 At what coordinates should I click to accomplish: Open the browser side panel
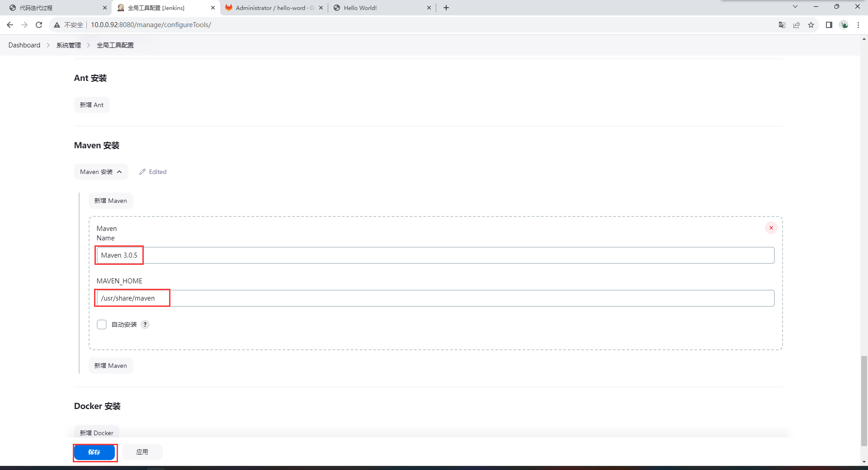click(x=829, y=25)
